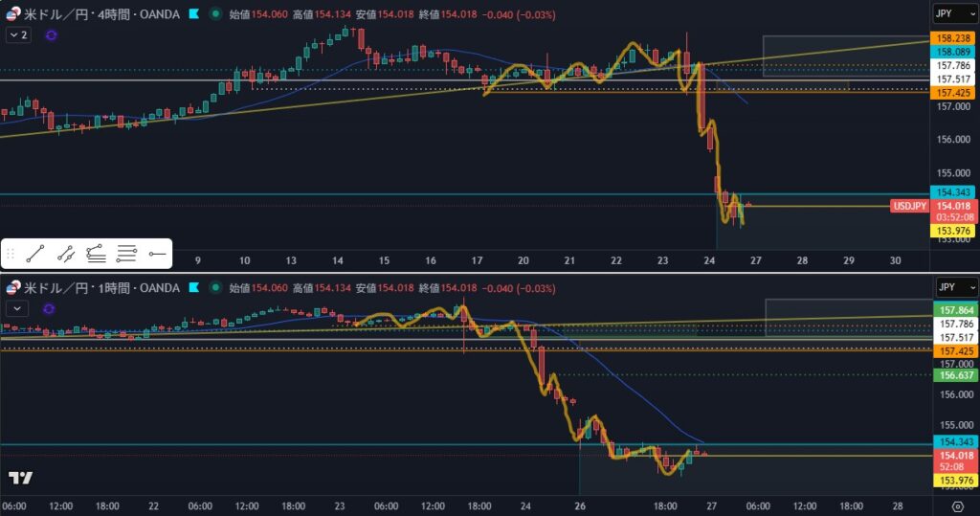980x516 pixels.
Task: Click the cyan flag icon on 4-hour chart
Action: point(194,15)
